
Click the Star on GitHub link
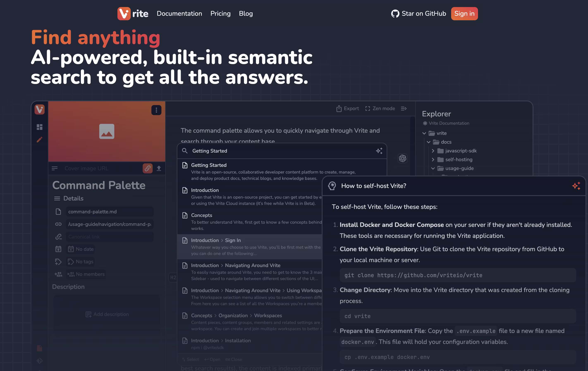[x=424, y=13]
